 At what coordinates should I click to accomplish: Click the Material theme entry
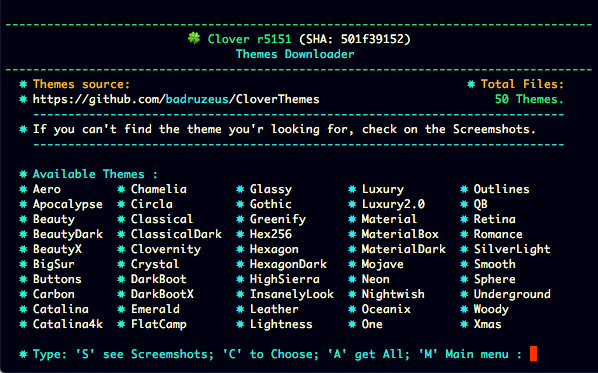tap(390, 219)
